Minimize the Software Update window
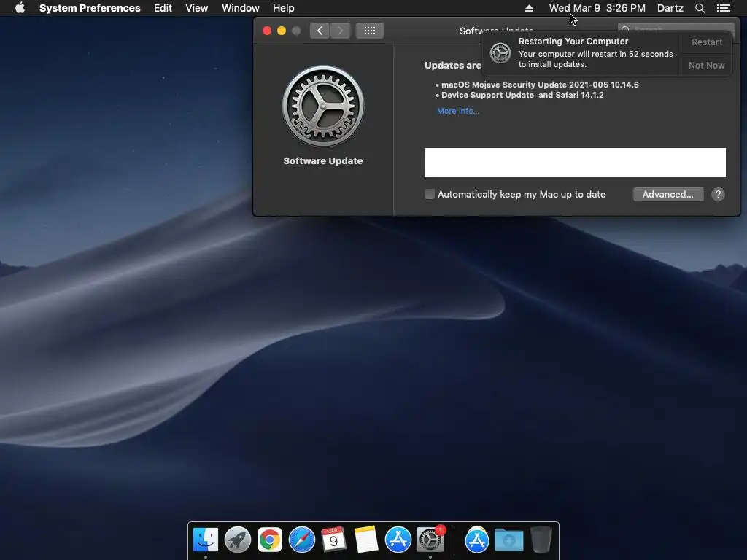The height and width of the screenshot is (560, 747). point(282,31)
